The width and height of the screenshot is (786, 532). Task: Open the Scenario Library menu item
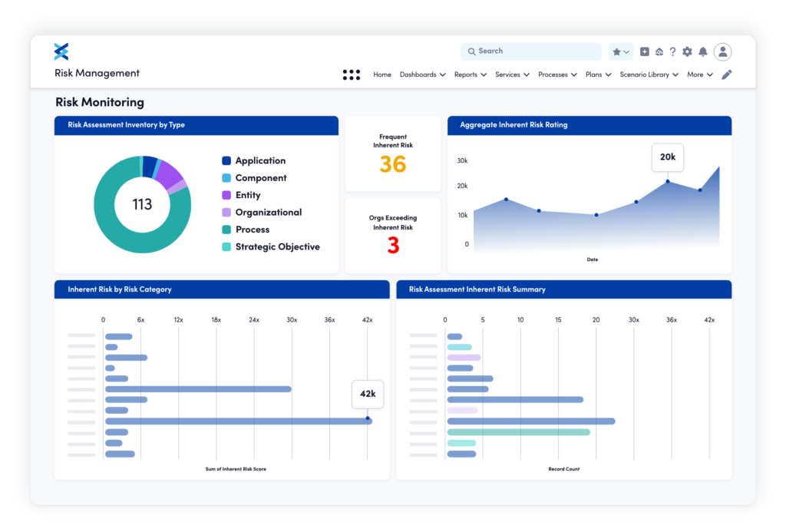coord(646,74)
